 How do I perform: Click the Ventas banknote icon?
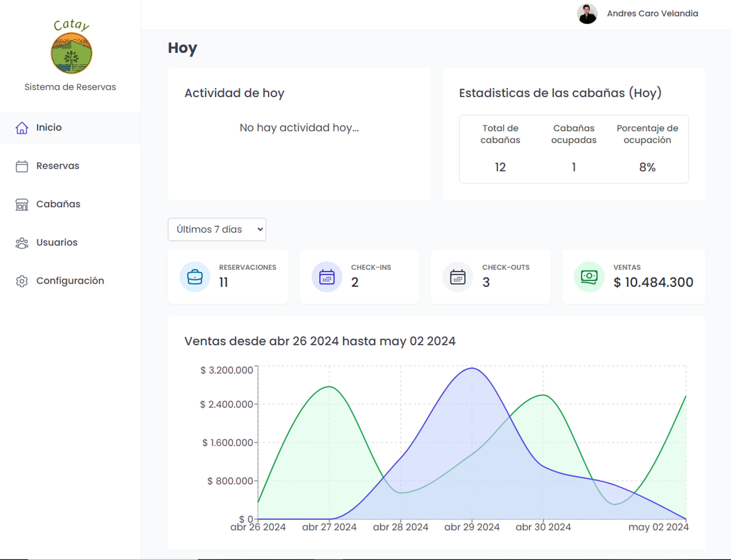589,277
